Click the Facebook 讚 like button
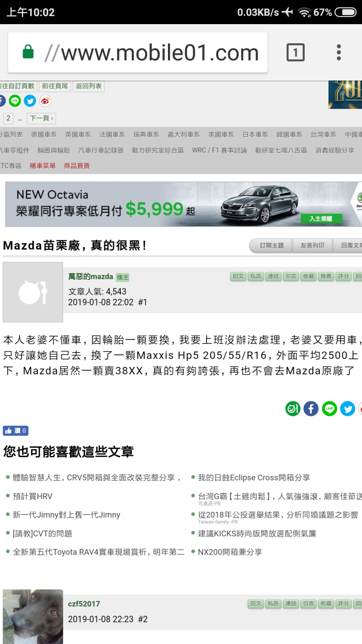 point(16,431)
